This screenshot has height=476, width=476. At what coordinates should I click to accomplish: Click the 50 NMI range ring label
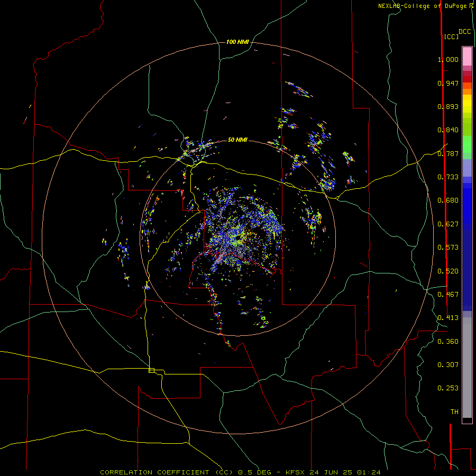coord(237,140)
